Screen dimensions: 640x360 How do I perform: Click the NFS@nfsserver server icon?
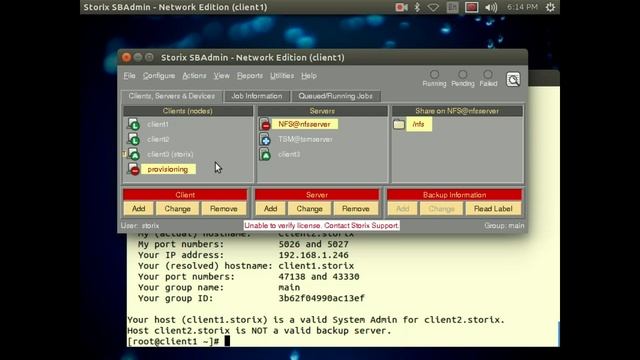coord(265,124)
